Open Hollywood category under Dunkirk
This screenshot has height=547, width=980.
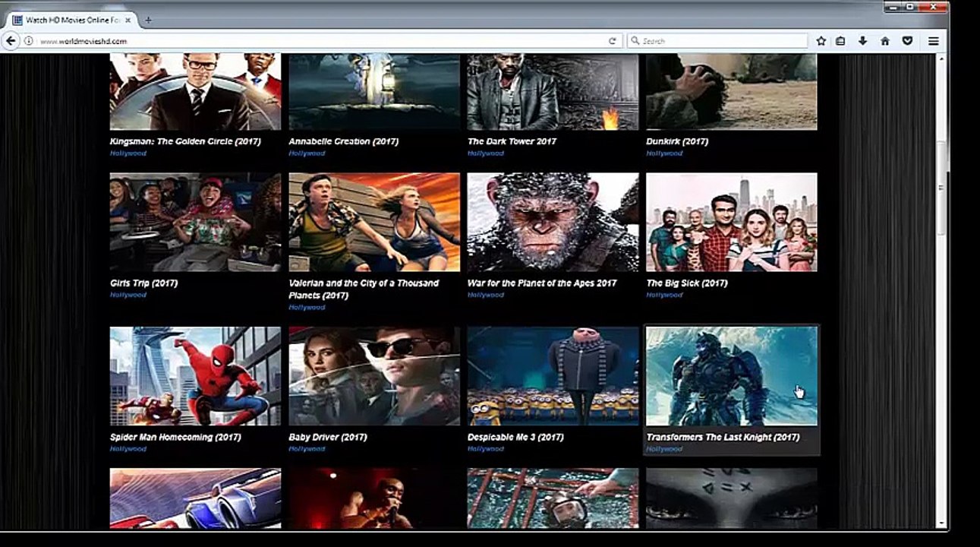point(665,153)
